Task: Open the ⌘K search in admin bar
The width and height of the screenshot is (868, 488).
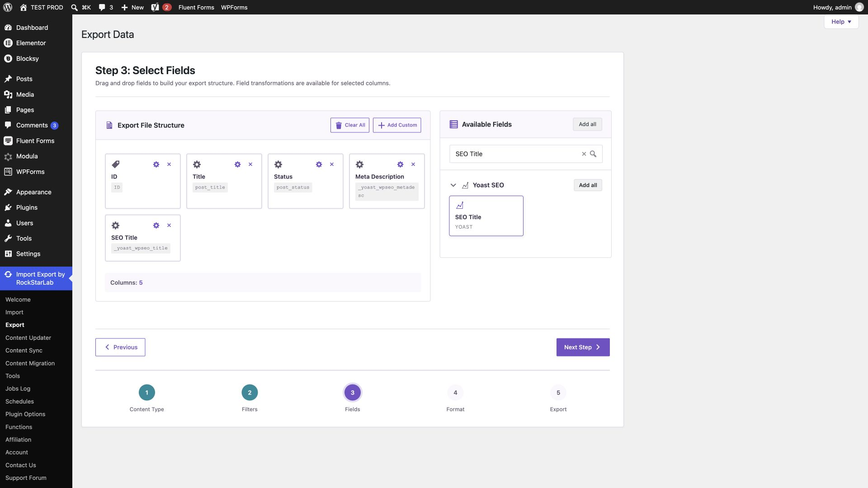Action: click(x=81, y=7)
